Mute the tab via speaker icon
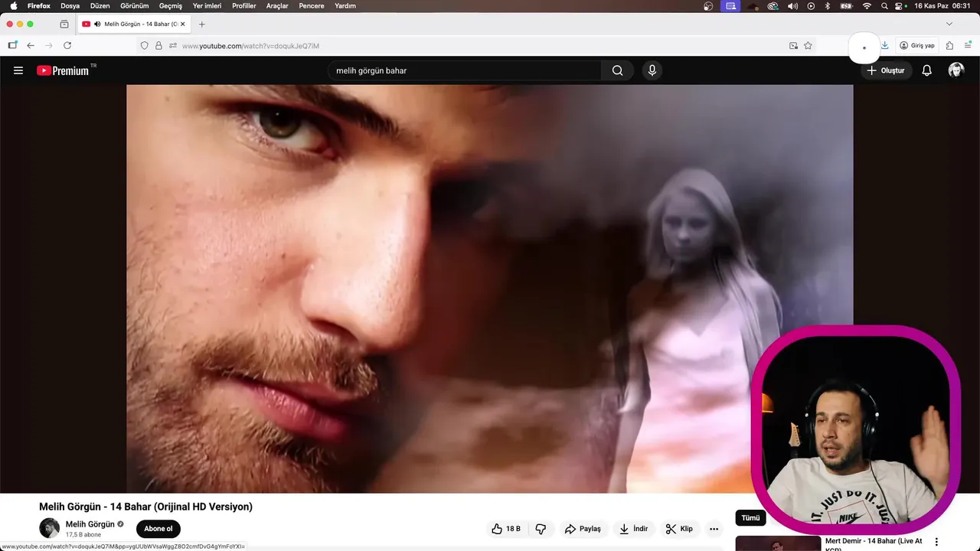This screenshot has width=980, height=551. tap(97, 24)
